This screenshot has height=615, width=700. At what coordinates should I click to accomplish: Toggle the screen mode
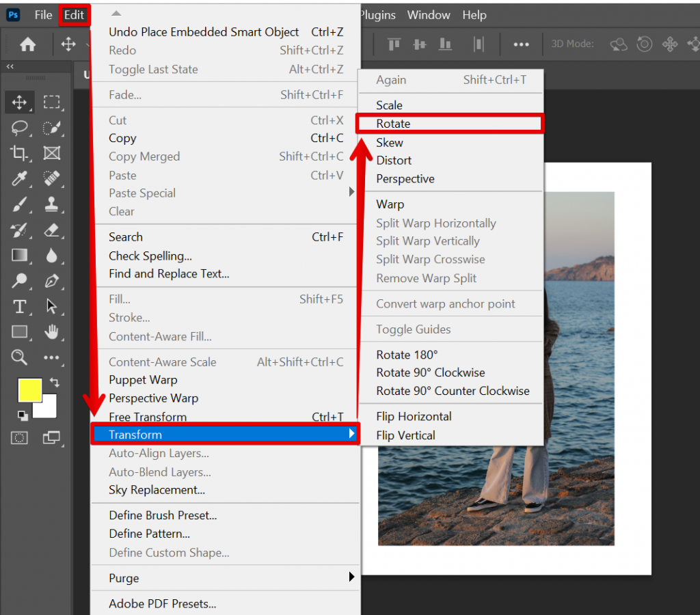click(52, 438)
